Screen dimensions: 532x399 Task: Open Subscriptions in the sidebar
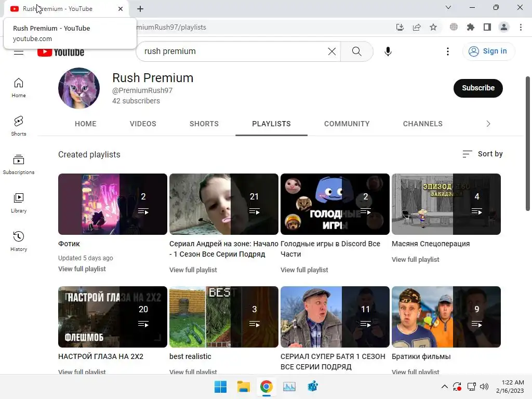19,165
